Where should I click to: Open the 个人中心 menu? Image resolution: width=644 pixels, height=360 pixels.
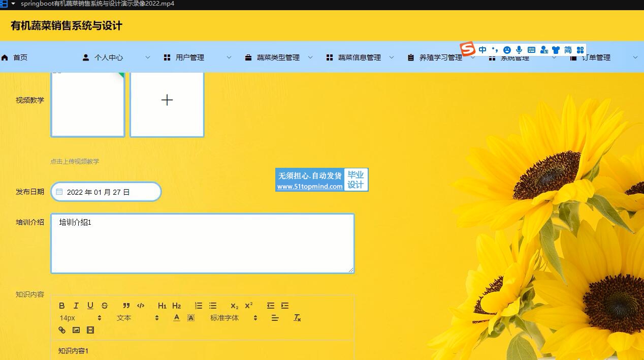point(103,57)
